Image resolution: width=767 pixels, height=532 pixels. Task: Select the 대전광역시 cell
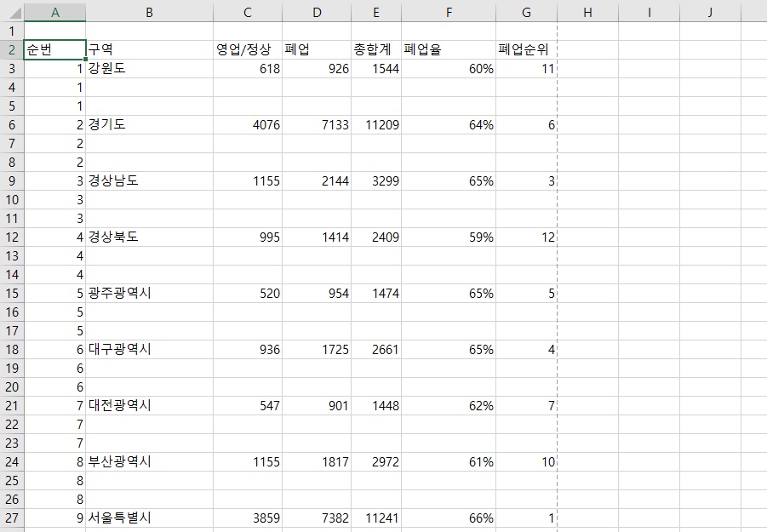pos(149,406)
